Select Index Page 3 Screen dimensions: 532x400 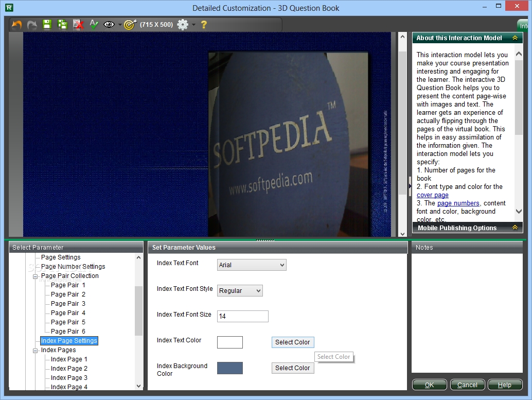click(69, 377)
